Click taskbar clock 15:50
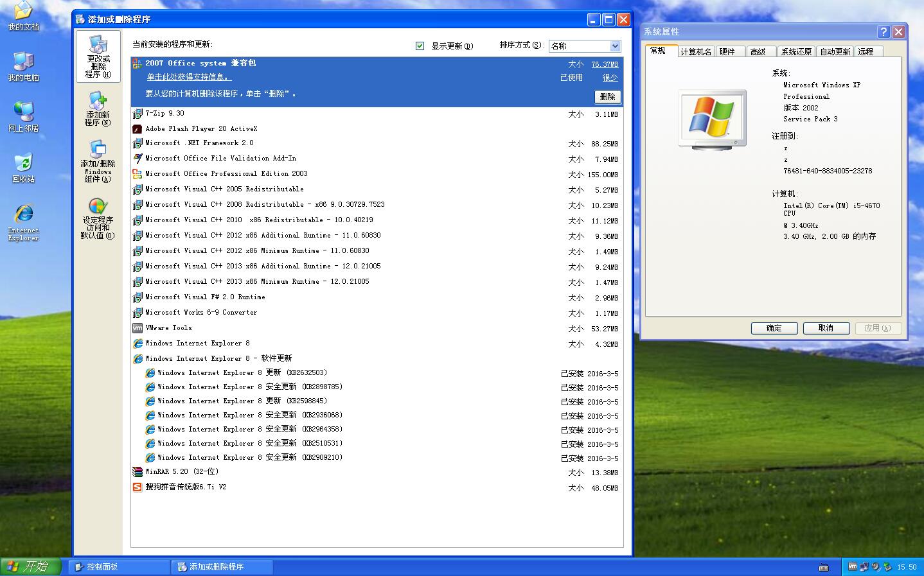The width and height of the screenshot is (924, 576). (x=907, y=567)
